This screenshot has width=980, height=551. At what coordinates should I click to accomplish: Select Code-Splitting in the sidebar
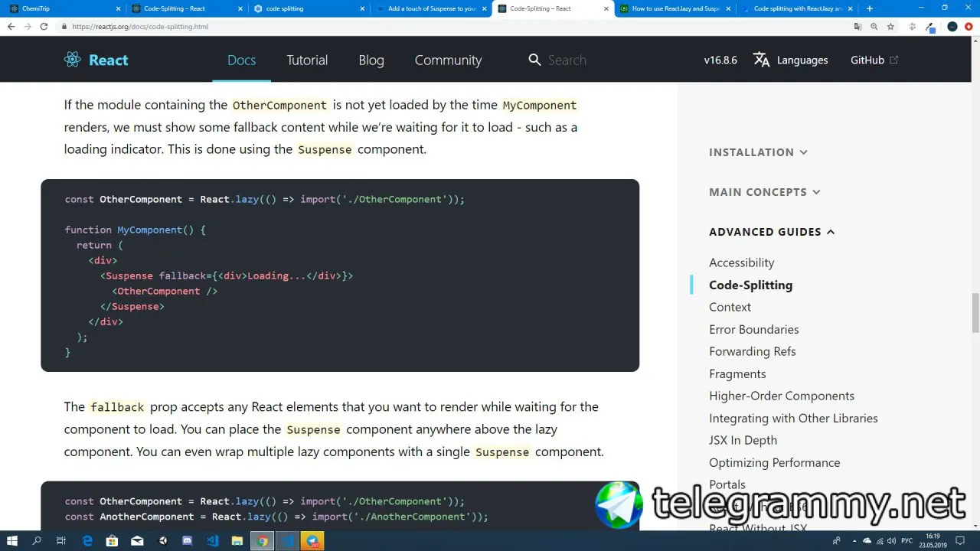[x=750, y=285]
